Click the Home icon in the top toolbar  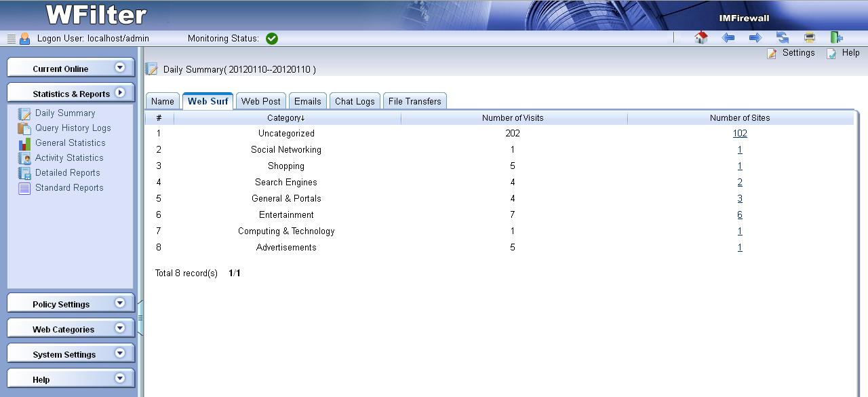[x=701, y=38]
